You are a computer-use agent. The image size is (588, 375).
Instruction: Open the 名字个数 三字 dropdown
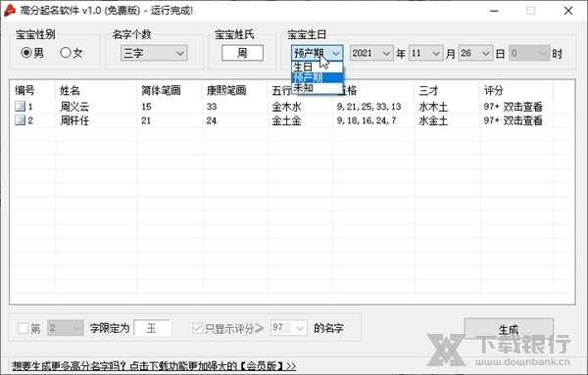tap(154, 53)
